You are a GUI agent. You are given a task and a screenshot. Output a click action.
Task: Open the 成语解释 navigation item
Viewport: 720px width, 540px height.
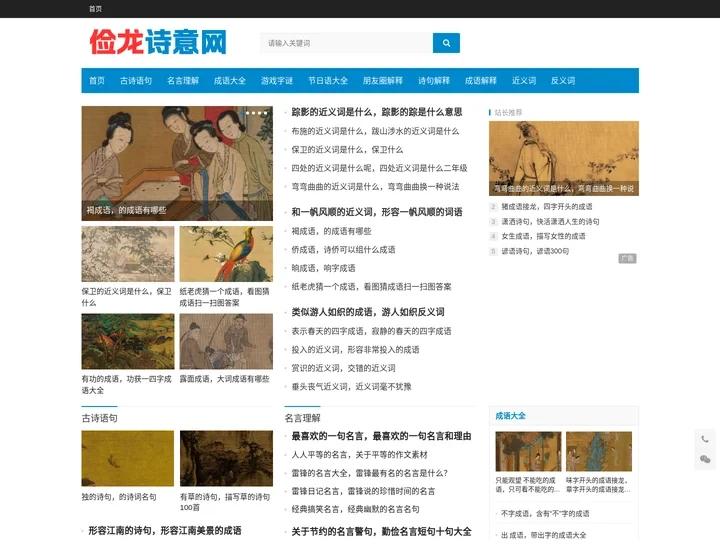[481, 81]
